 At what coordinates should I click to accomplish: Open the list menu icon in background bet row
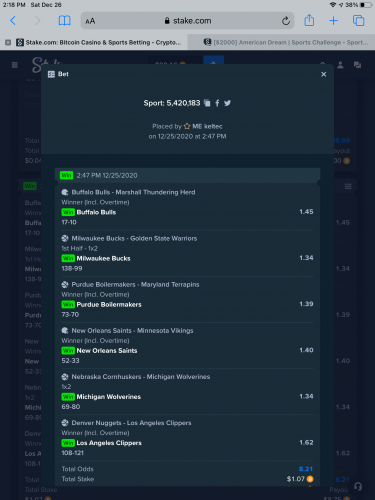[348, 186]
